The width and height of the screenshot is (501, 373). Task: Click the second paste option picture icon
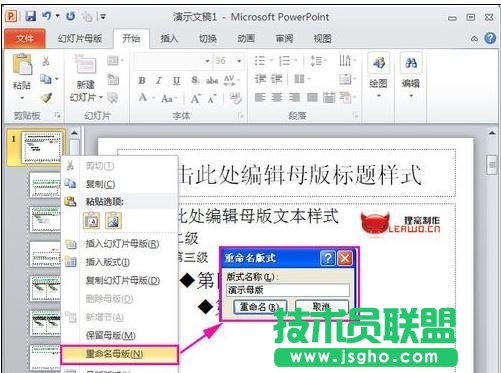click(113, 221)
